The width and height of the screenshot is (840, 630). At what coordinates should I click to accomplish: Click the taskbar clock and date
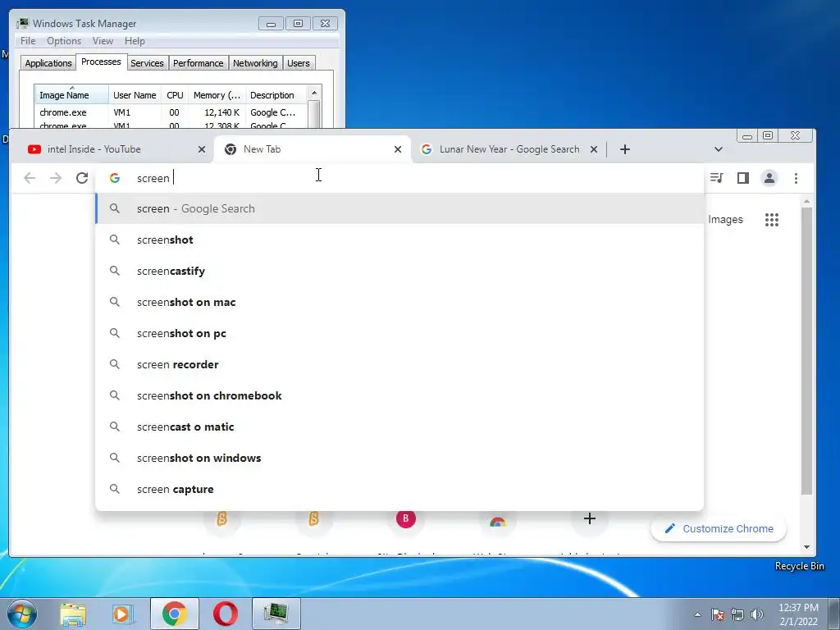tap(798, 614)
